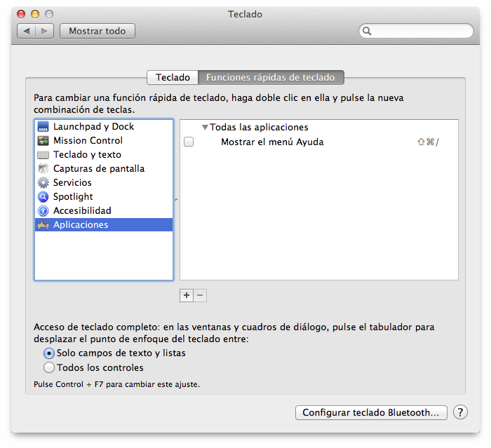Collapse Todas las aplicaciones disclosure triangle
Image resolution: width=491 pixels, height=448 pixels.
tap(205, 128)
